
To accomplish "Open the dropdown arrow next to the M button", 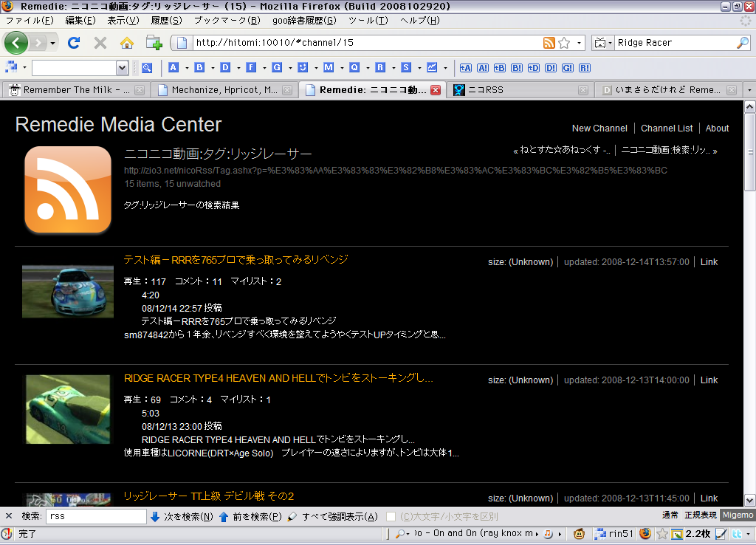I will (342, 68).
